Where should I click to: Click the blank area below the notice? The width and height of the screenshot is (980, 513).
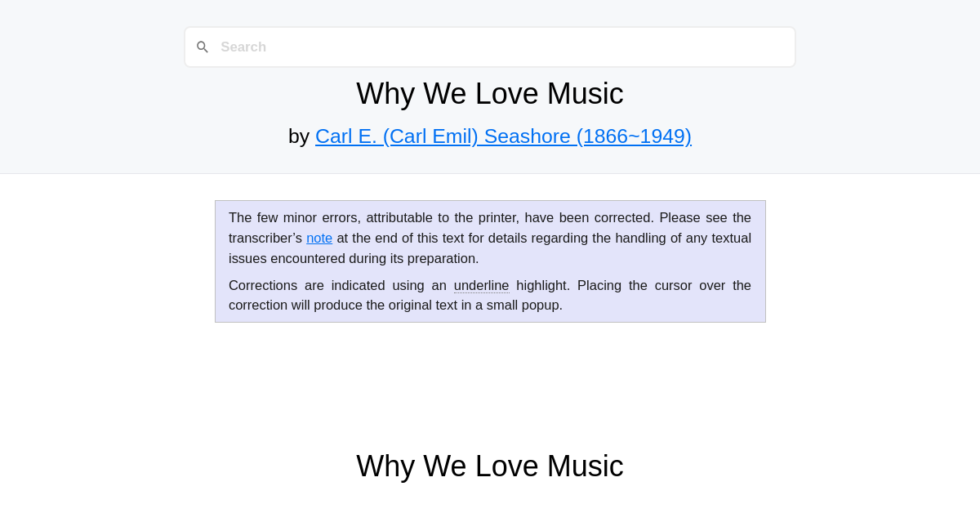(x=490, y=384)
